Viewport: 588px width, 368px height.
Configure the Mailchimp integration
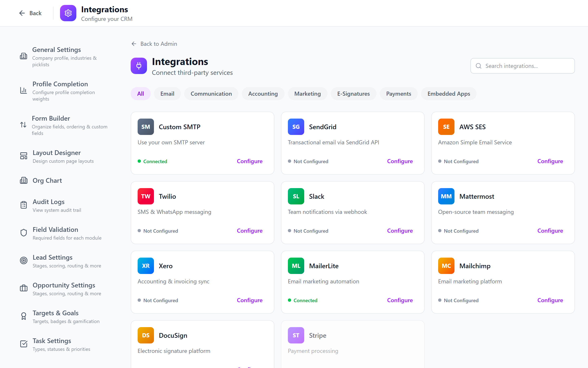pyautogui.click(x=550, y=300)
